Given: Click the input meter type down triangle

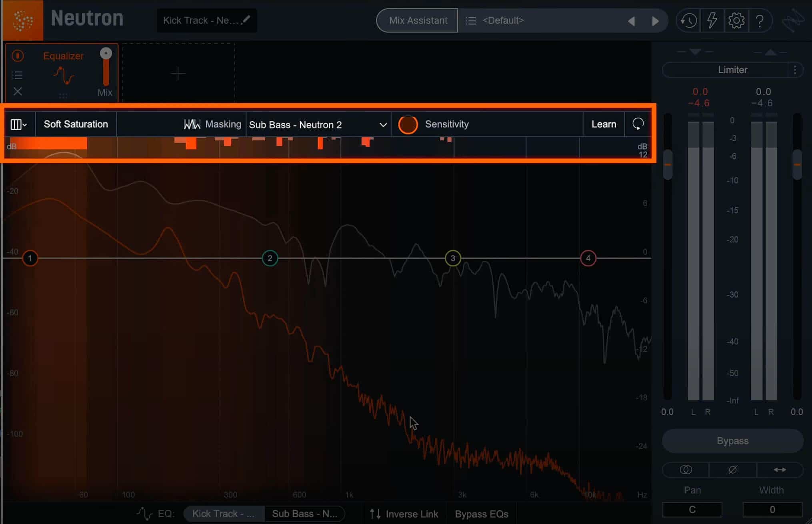Looking at the screenshot, I should (695, 52).
